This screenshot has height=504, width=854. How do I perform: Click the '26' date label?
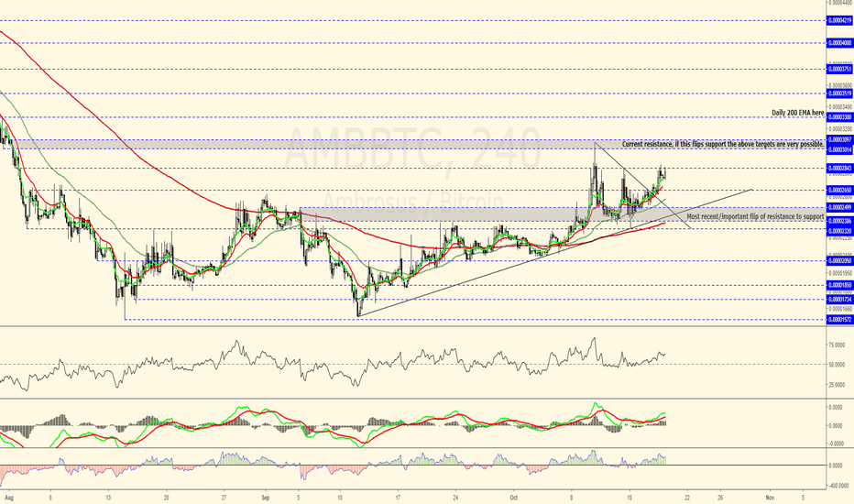point(720,498)
